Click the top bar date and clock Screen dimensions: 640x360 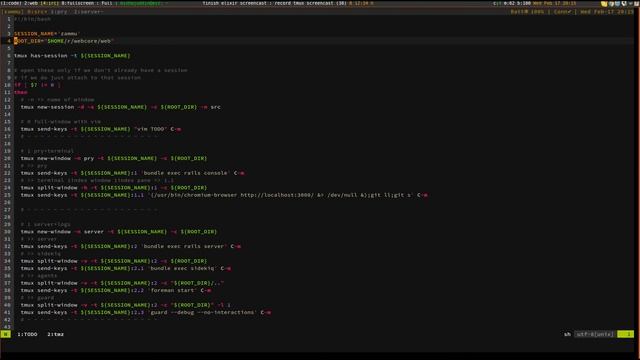[555, 3]
